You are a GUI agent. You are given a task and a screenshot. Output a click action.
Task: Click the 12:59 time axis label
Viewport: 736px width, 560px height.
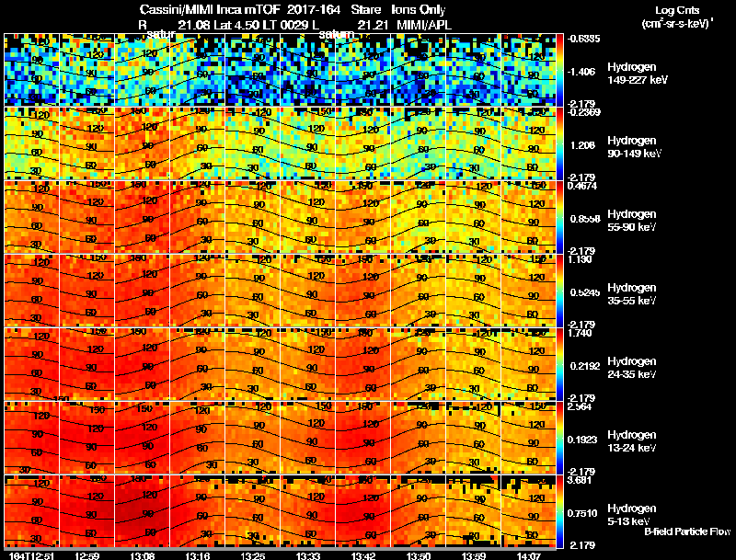click(86, 555)
